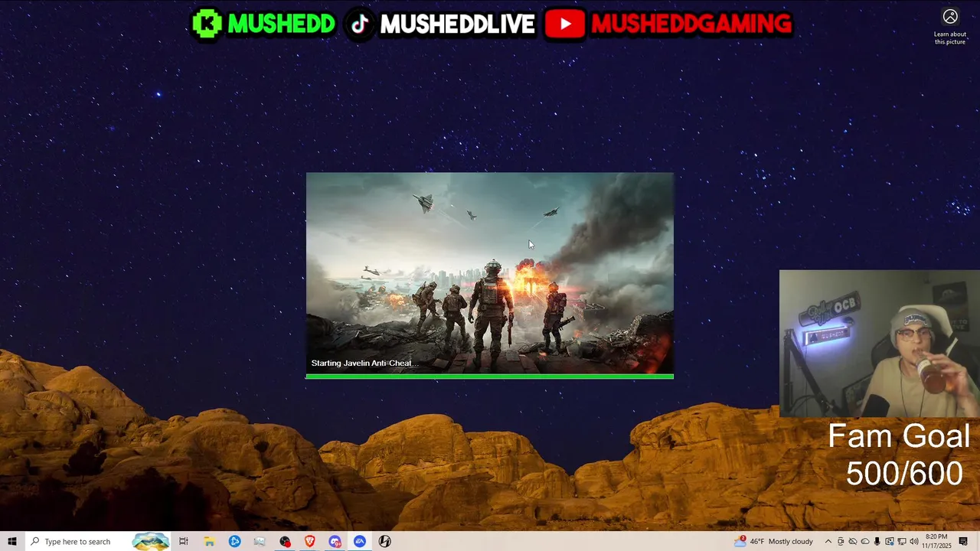
Task: Open File Explorer from the taskbar
Action: point(209,541)
